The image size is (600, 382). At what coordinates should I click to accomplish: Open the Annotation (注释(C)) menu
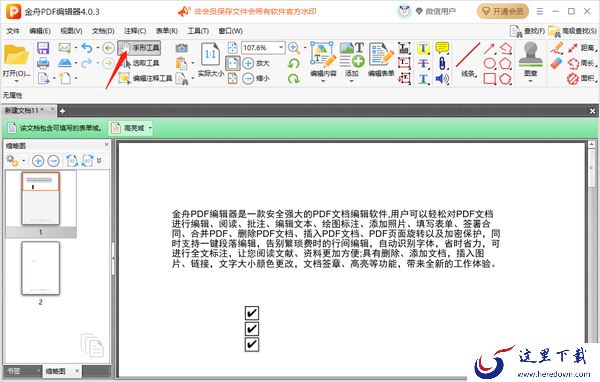(135, 31)
